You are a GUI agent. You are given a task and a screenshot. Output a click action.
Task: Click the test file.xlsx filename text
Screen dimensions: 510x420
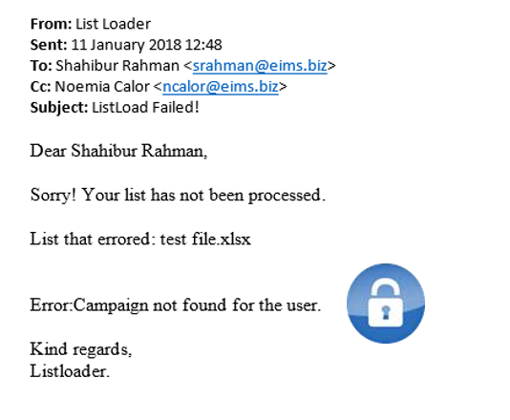(x=205, y=239)
